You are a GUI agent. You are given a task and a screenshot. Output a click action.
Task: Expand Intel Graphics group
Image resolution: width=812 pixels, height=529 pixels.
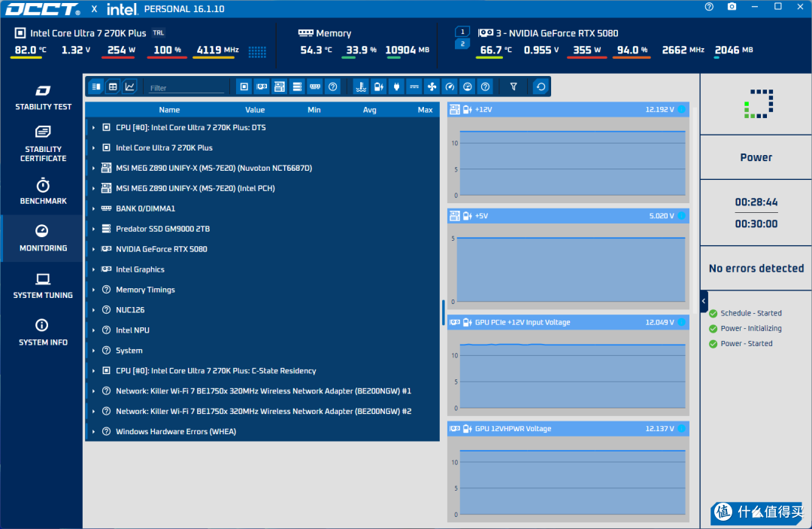94,269
